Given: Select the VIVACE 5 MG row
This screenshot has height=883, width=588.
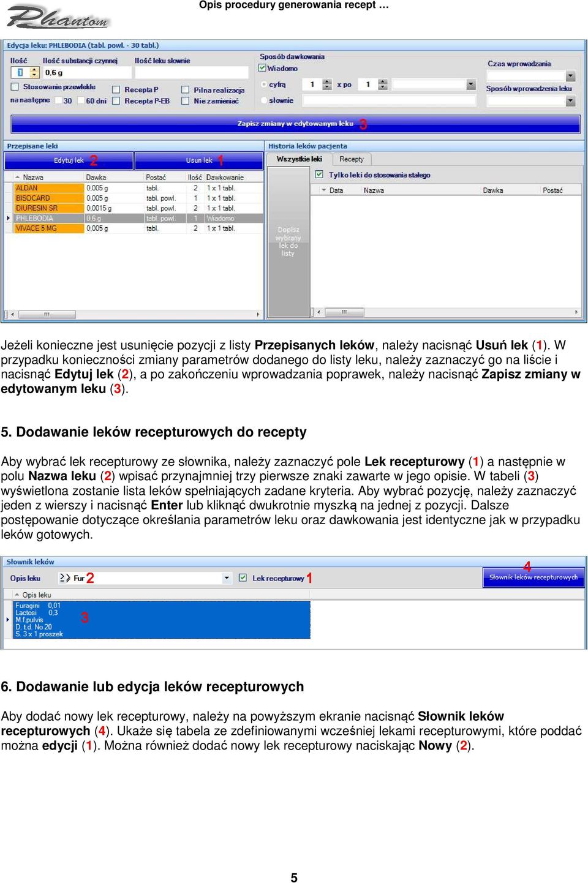Looking at the screenshot, I should pyautogui.click(x=138, y=228).
